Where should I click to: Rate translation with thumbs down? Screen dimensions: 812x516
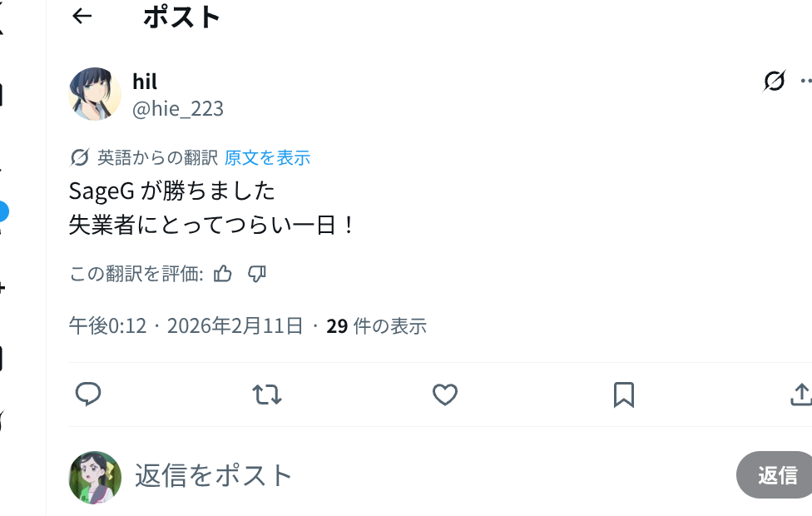[x=257, y=274]
